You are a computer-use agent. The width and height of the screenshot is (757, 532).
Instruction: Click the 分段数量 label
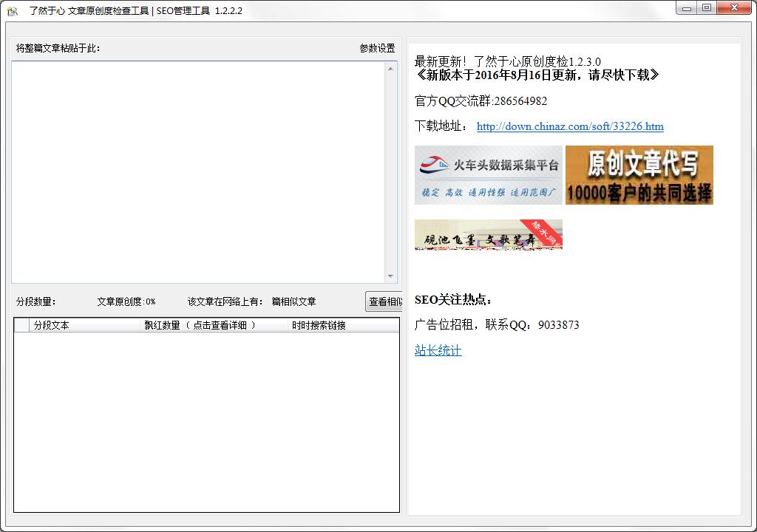pos(36,301)
